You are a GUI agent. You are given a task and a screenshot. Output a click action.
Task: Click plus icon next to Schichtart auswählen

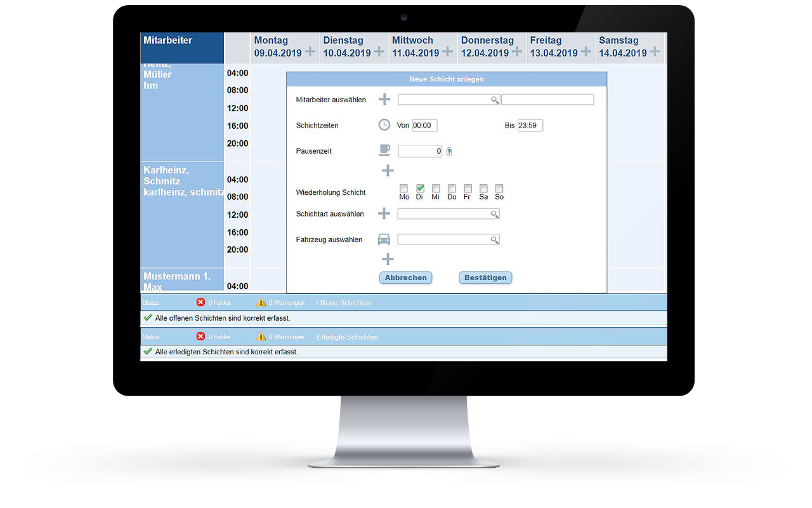(384, 214)
